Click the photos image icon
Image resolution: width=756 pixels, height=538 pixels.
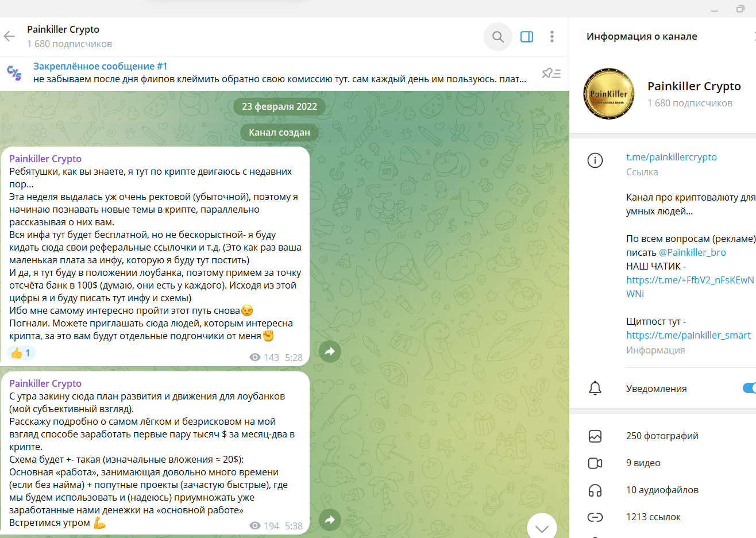(595, 436)
